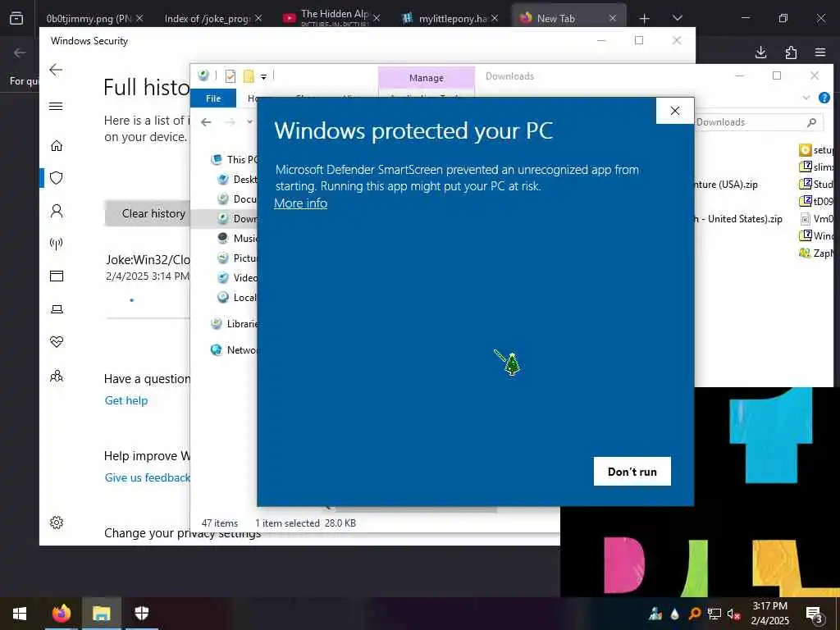Image resolution: width=840 pixels, height=630 pixels.
Task: Open the Windows Start menu
Action: (x=20, y=614)
